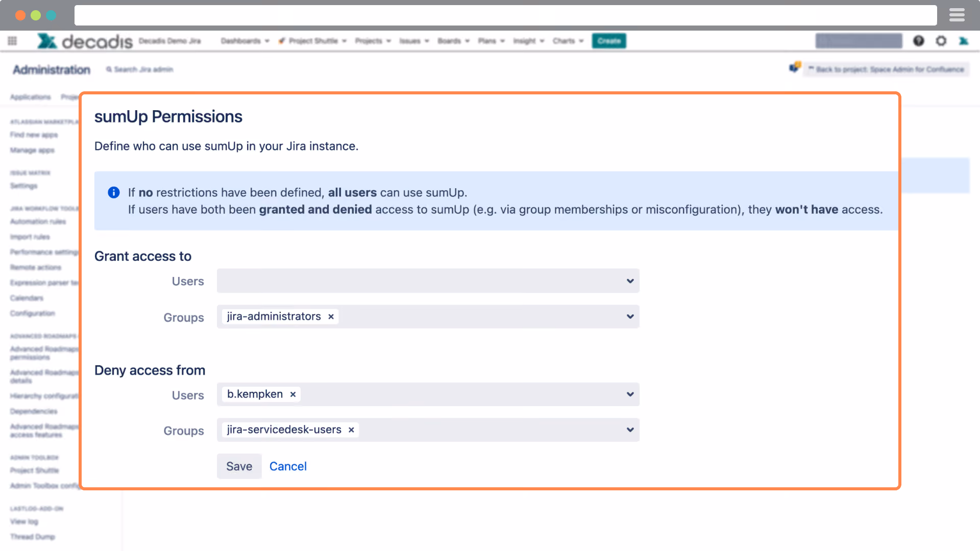This screenshot has width=980, height=551.
Task: Open Configuration in sidebar
Action: coord(32,313)
